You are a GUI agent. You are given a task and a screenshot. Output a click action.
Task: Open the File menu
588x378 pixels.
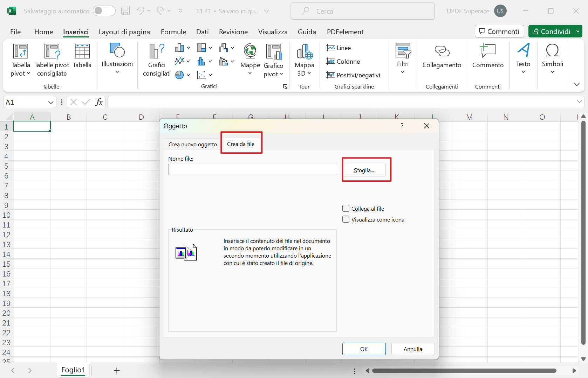[x=15, y=32]
